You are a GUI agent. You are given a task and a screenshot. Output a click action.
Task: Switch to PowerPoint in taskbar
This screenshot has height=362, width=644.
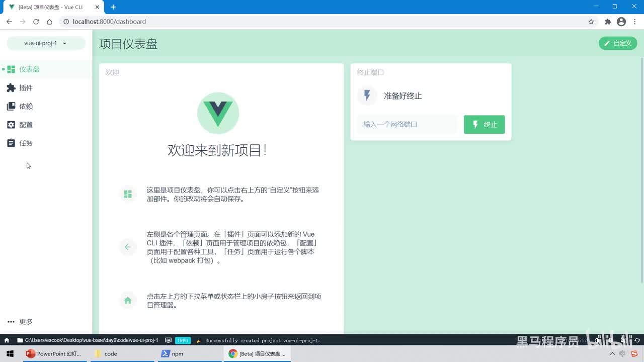pos(54,353)
